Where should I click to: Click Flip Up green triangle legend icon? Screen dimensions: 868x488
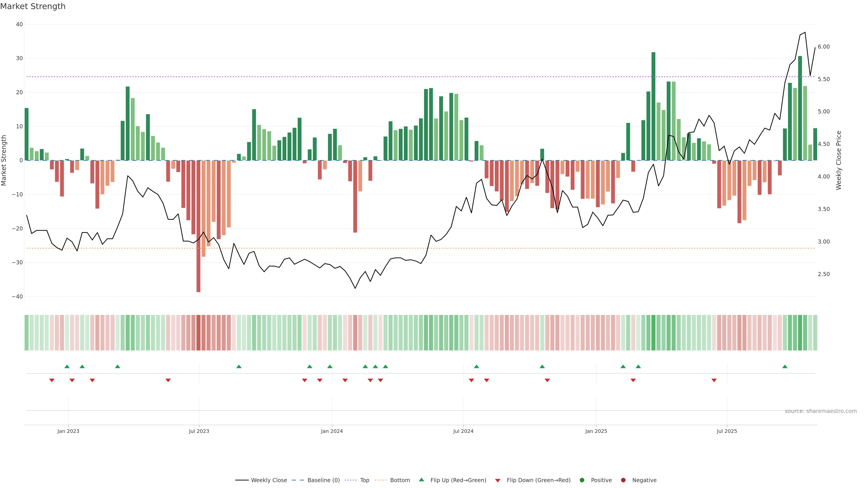421,480
